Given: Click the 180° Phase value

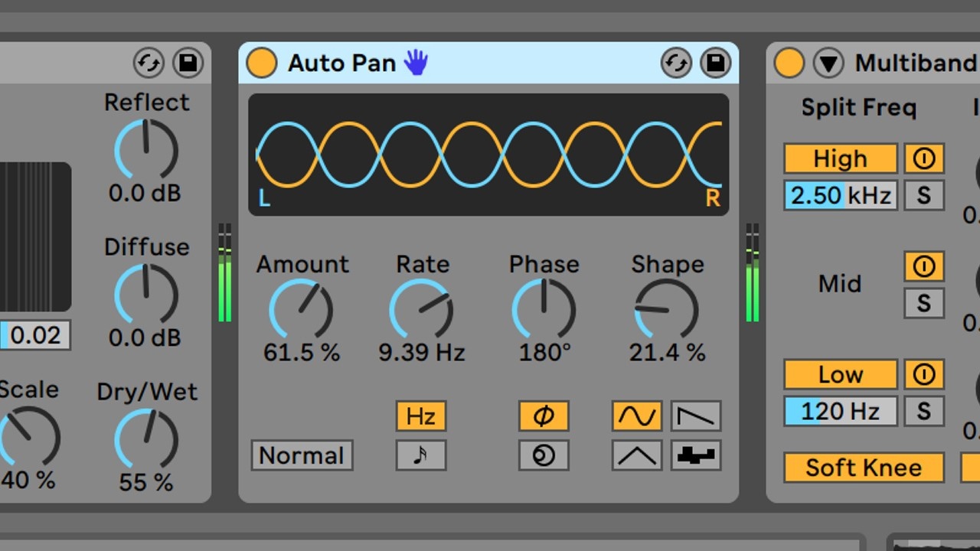Looking at the screenshot, I should click(x=544, y=353).
